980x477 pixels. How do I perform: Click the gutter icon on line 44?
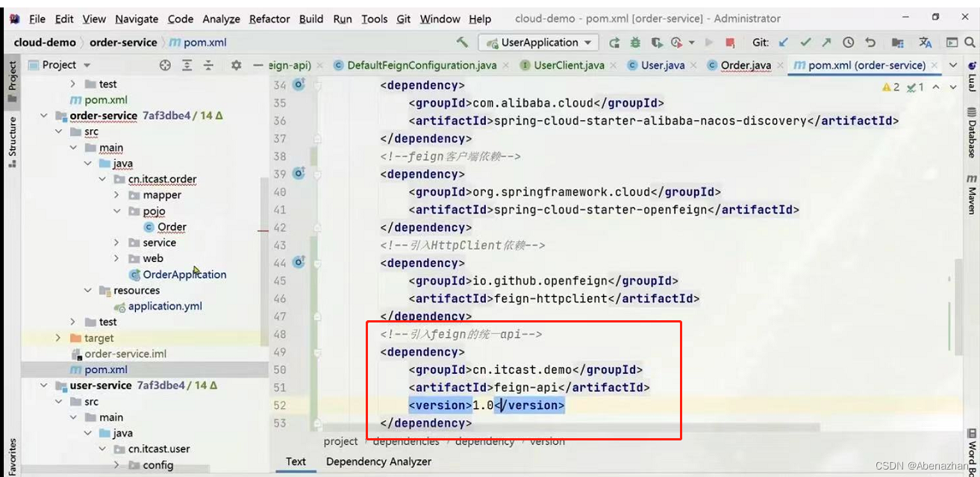299,263
